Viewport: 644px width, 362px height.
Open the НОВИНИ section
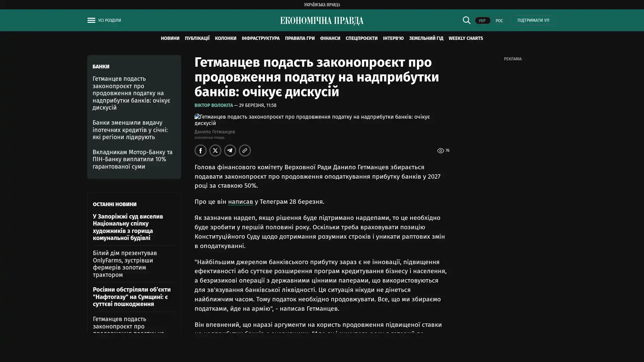click(170, 39)
